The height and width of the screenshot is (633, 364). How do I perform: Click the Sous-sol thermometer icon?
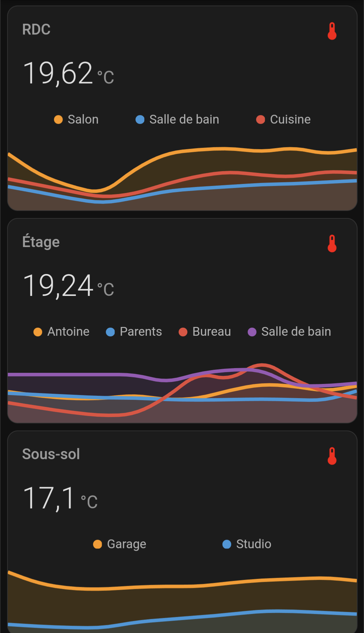pyautogui.click(x=332, y=456)
